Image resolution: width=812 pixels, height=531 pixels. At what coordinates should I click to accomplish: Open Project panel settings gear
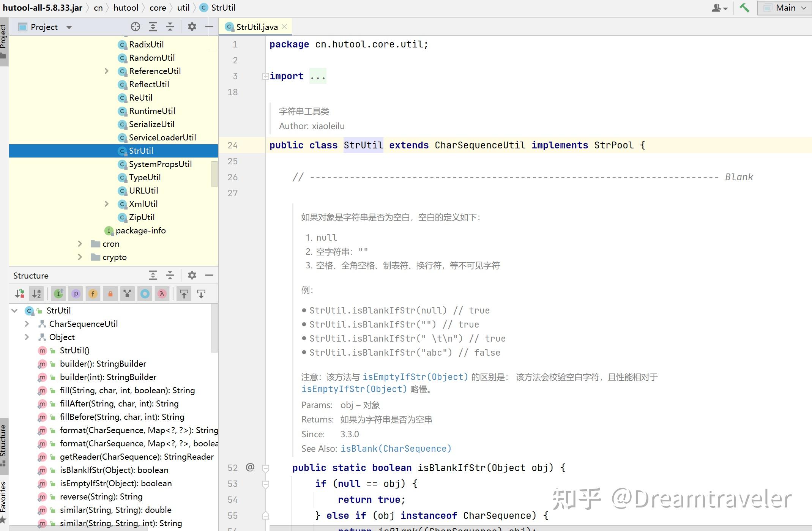point(192,27)
